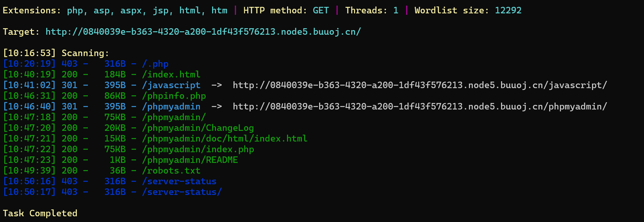Click the extensions list php, asp, aspx
Image resolution: width=644 pixels, height=222 pixels.
(x=147, y=10)
